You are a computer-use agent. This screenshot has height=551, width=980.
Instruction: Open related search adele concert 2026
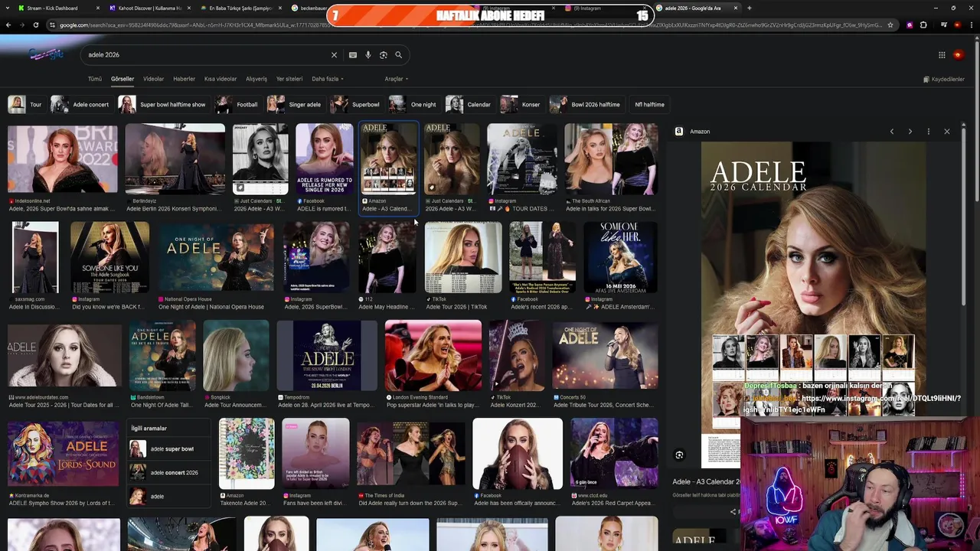pos(168,473)
